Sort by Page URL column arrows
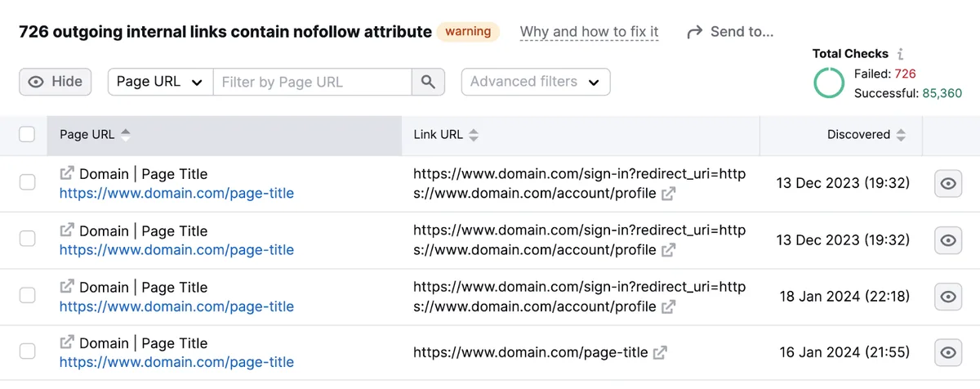The height and width of the screenshot is (389, 980). (125, 135)
